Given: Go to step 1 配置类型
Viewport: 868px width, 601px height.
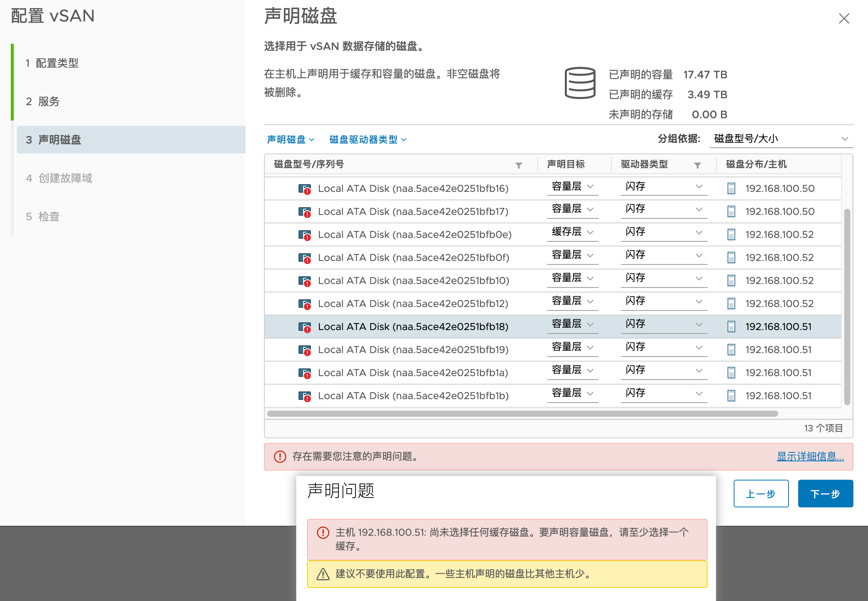Looking at the screenshot, I should [x=52, y=63].
